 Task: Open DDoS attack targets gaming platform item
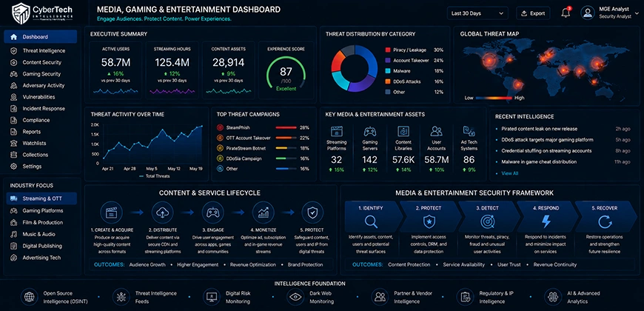point(547,140)
